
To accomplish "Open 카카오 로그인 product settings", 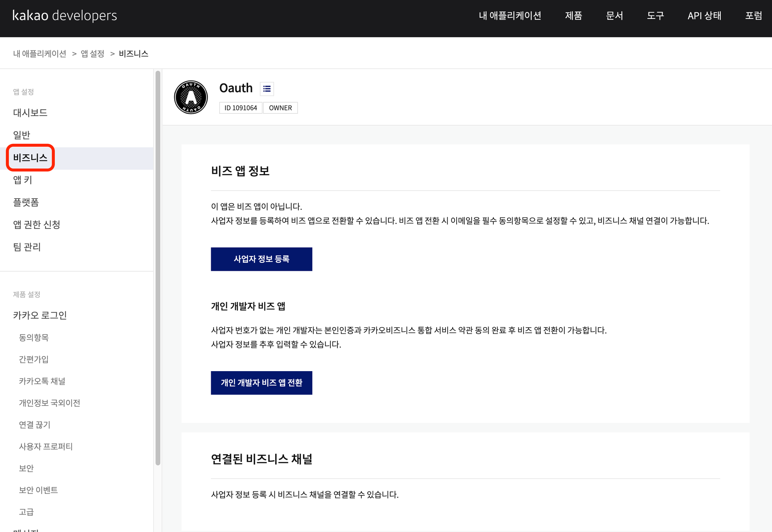I will click(x=40, y=315).
